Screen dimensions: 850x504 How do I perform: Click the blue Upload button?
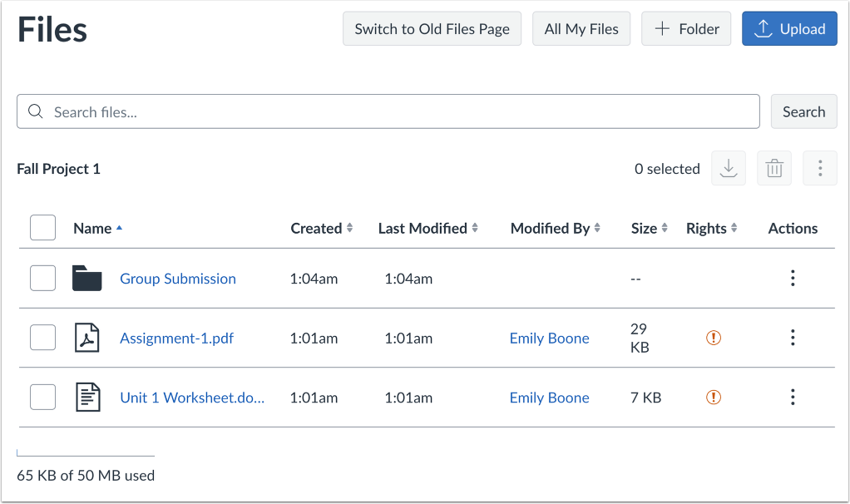(x=789, y=29)
